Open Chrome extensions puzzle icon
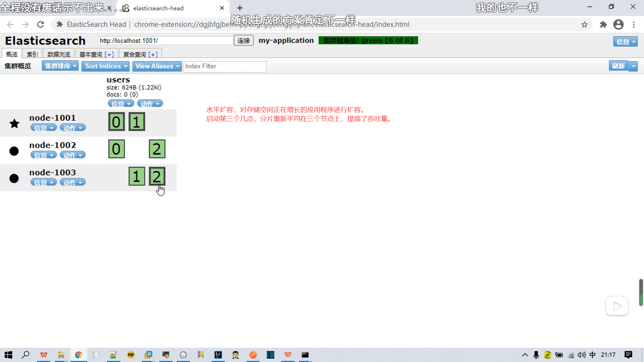This screenshot has height=362, width=644. click(x=603, y=24)
